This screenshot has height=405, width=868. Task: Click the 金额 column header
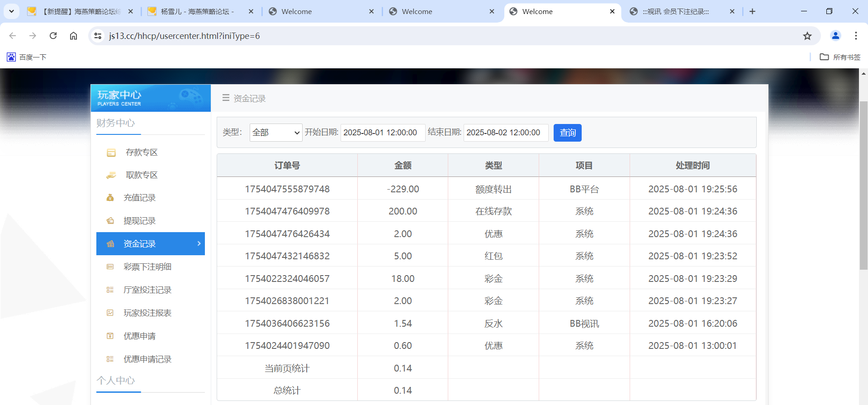(403, 166)
